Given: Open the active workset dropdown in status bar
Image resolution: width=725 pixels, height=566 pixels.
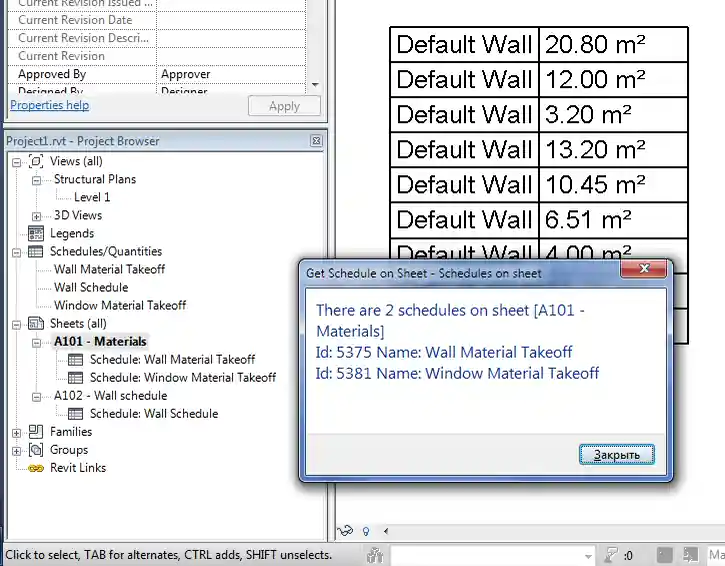Looking at the screenshot, I should click(588, 555).
